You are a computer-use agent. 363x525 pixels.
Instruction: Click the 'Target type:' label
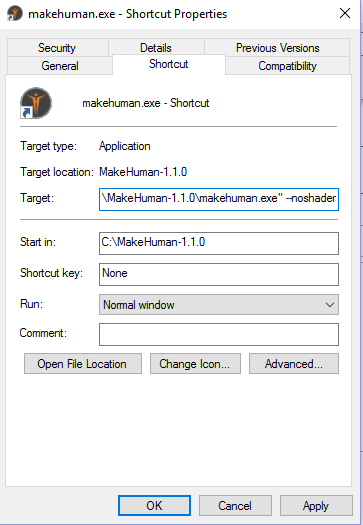tap(49, 146)
